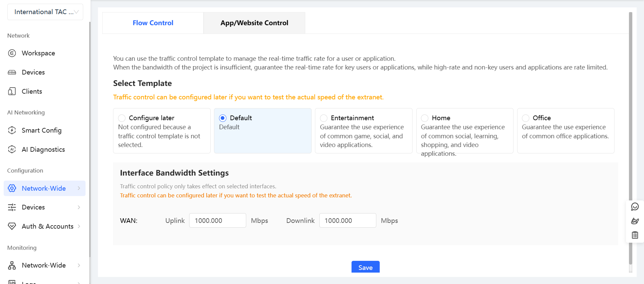Click the sidebar vertical scrollbar

pos(90,139)
